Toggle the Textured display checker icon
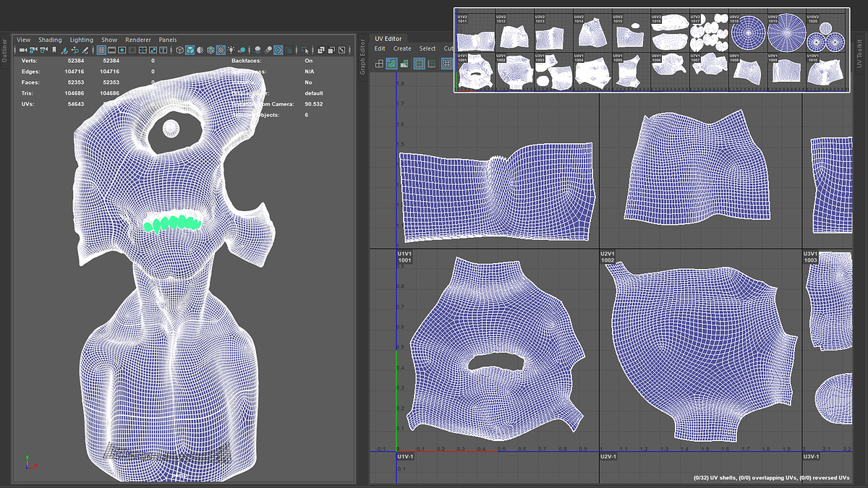The image size is (868, 488). [221, 50]
